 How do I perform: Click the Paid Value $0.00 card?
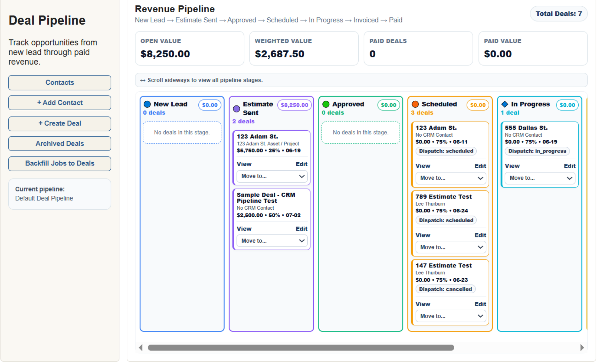[533, 48]
